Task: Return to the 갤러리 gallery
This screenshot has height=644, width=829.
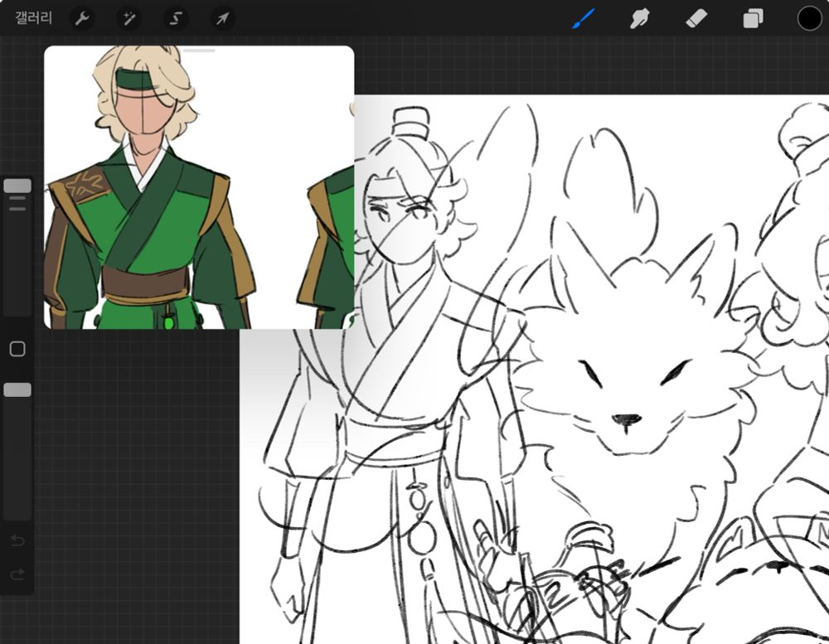Action: pos(33,18)
